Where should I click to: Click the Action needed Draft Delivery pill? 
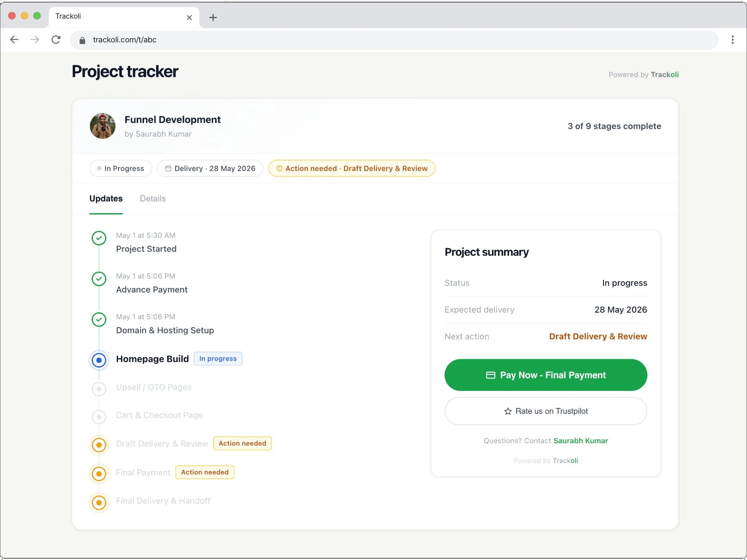pos(352,168)
